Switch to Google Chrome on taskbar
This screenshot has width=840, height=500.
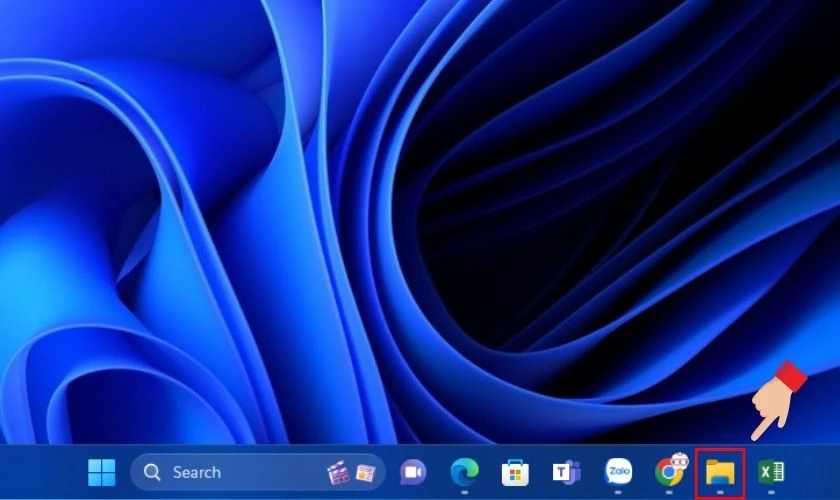coord(670,471)
